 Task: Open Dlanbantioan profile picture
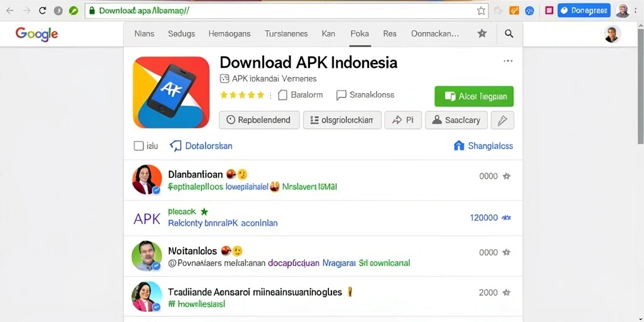point(147,179)
